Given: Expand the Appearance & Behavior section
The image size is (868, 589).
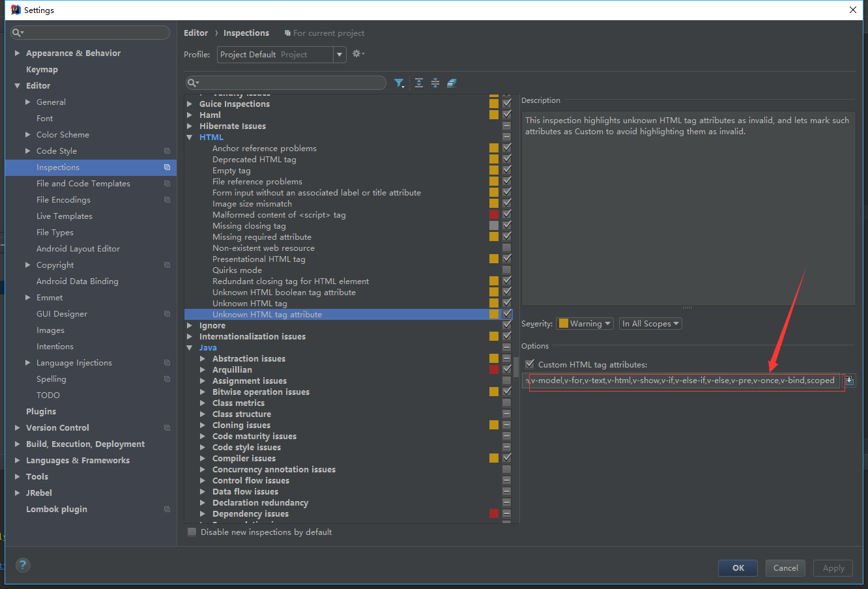Looking at the screenshot, I should pos(17,53).
